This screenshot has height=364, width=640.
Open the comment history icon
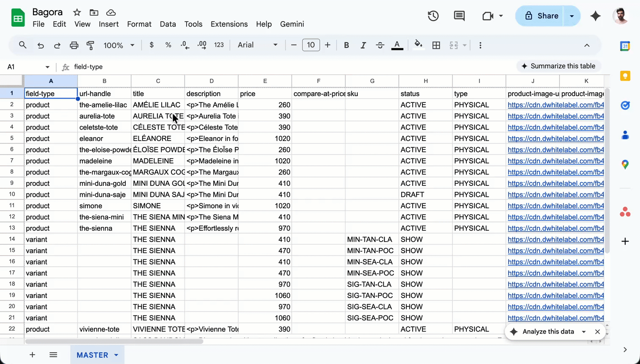click(459, 16)
